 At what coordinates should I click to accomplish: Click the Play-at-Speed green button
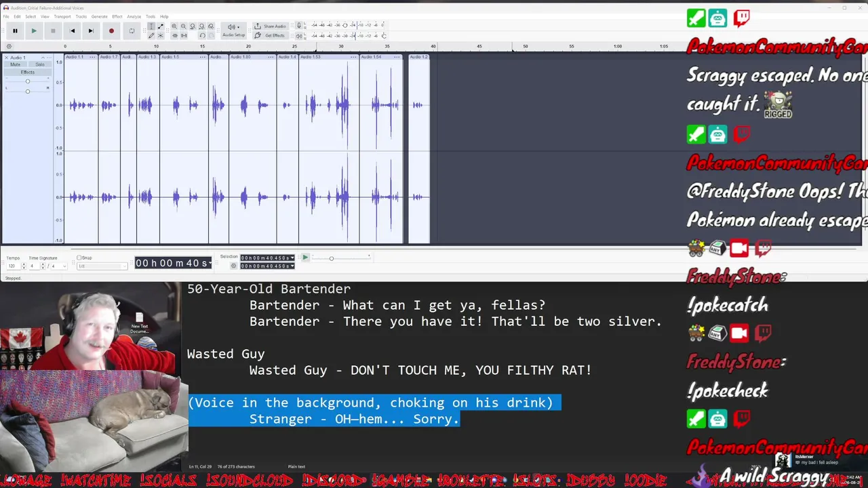305,258
